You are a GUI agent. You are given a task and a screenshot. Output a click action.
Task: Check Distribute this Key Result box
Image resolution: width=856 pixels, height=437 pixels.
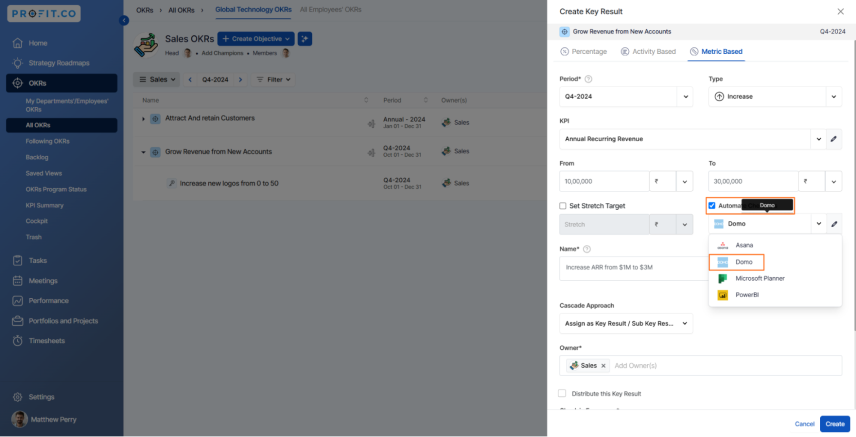pyautogui.click(x=562, y=393)
